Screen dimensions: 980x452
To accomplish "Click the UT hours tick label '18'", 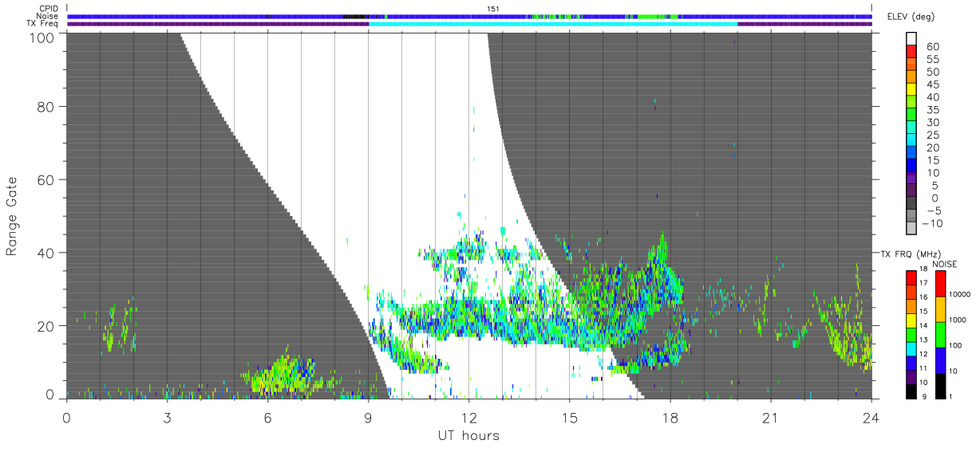I will (x=670, y=418).
